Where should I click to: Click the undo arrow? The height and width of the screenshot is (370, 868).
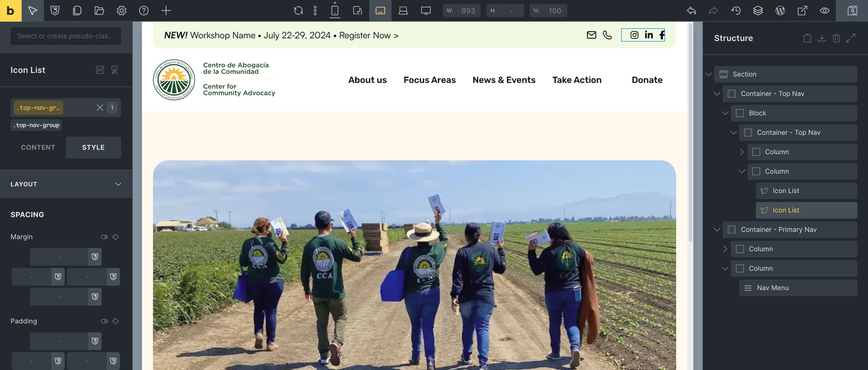(x=691, y=10)
